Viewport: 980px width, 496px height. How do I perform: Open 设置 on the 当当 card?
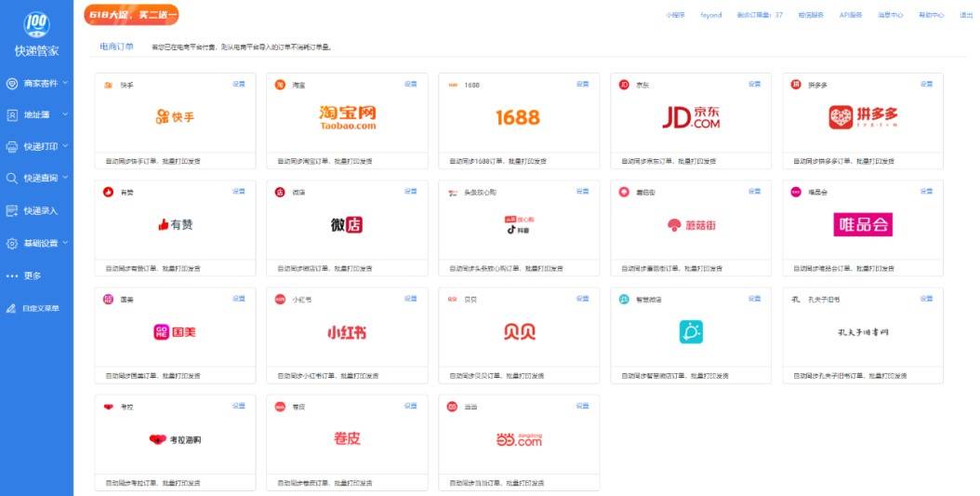point(582,407)
